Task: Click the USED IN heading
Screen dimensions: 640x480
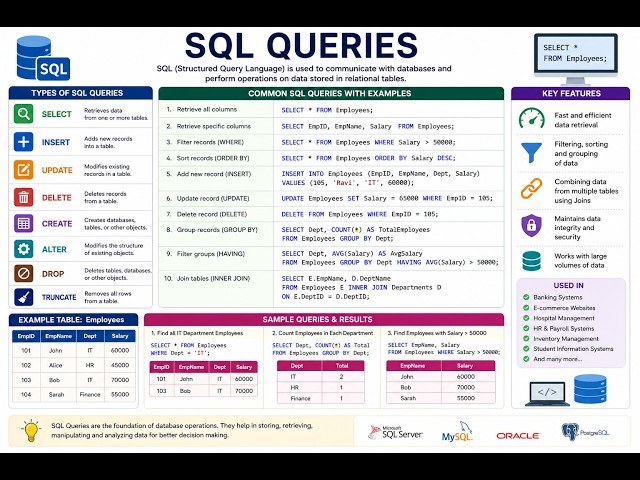Action: [568, 285]
